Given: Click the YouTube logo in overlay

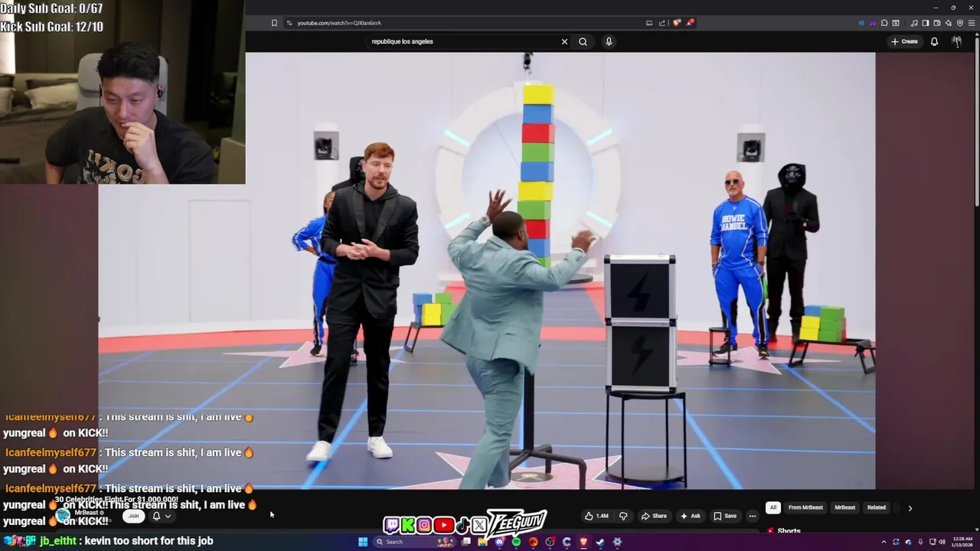Looking at the screenshot, I should pos(443,525).
